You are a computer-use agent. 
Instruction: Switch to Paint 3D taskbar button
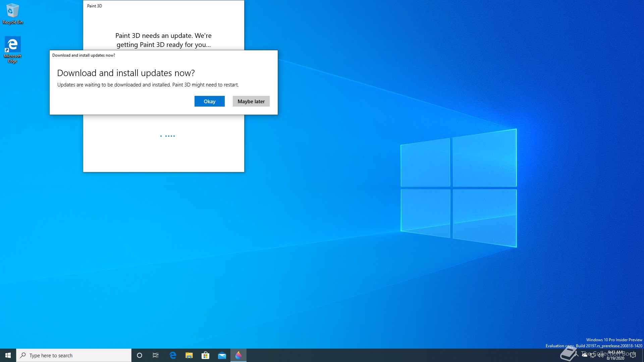[238, 355]
